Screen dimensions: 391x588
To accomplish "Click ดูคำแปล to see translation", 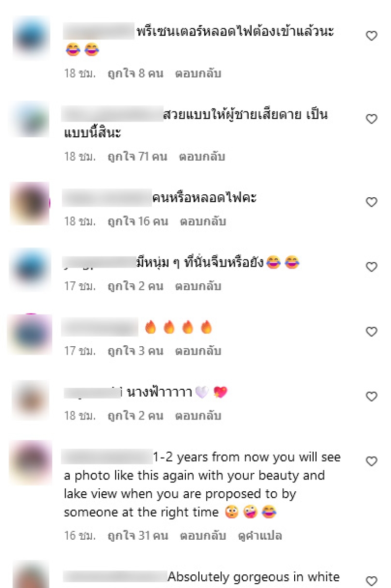I will pyautogui.click(x=260, y=536).
